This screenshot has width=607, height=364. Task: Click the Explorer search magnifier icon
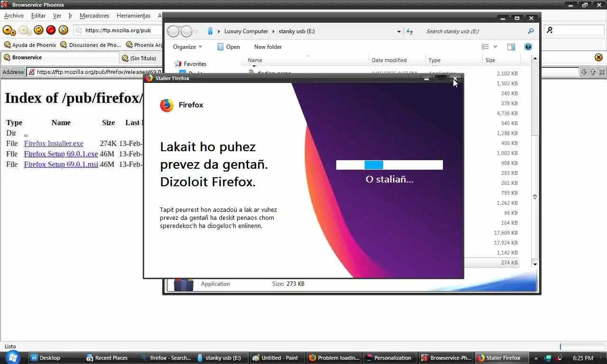coord(531,31)
